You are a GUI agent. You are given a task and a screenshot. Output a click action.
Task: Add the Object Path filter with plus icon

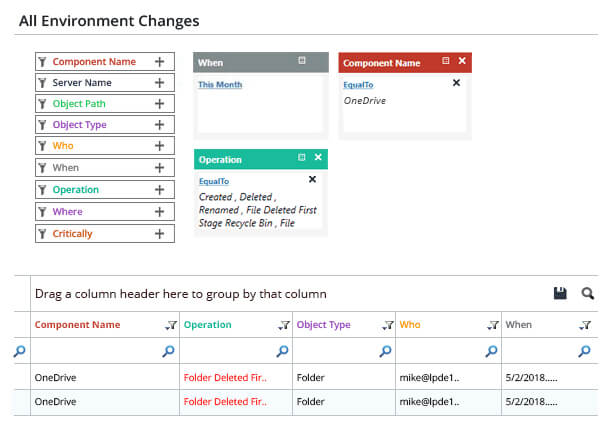pyautogui.click(x=159, y=104)
